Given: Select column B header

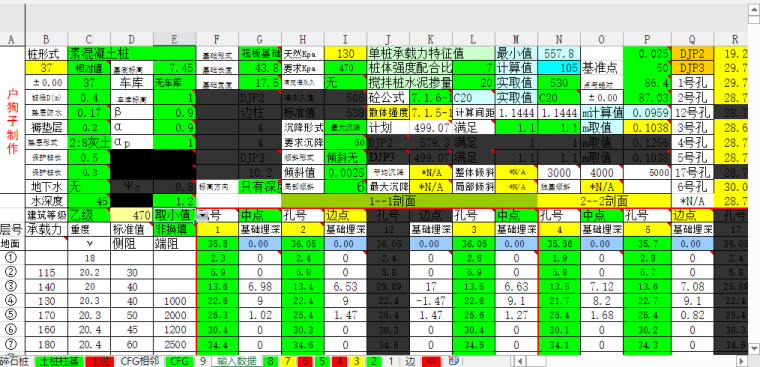Looking at the screenshot, I should (x=46, y=39).
